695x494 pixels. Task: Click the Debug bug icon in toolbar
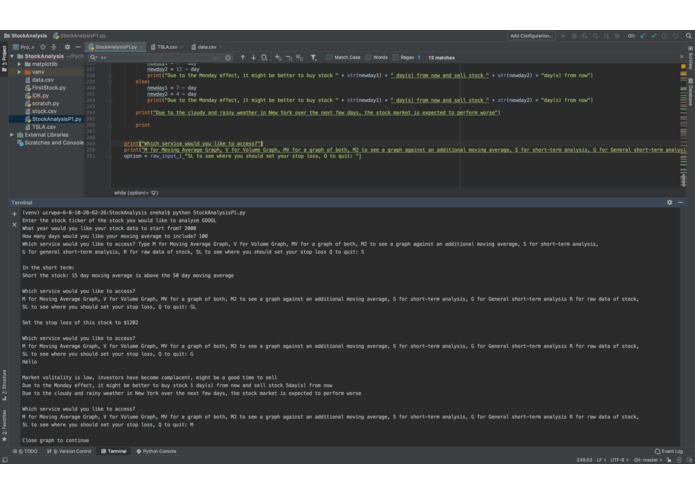[574, 36]
